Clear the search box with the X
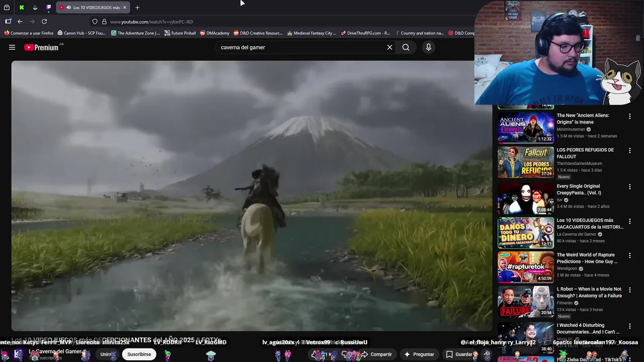The height and width of the screenshot is (362, 644). [x=389, y=47]
